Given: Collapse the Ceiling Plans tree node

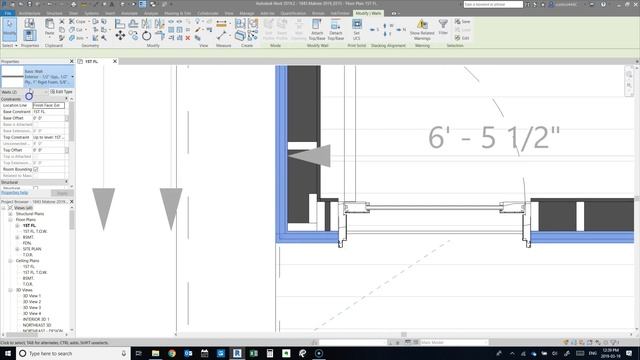Looking at the screenshot, I should tap(11, 260).
